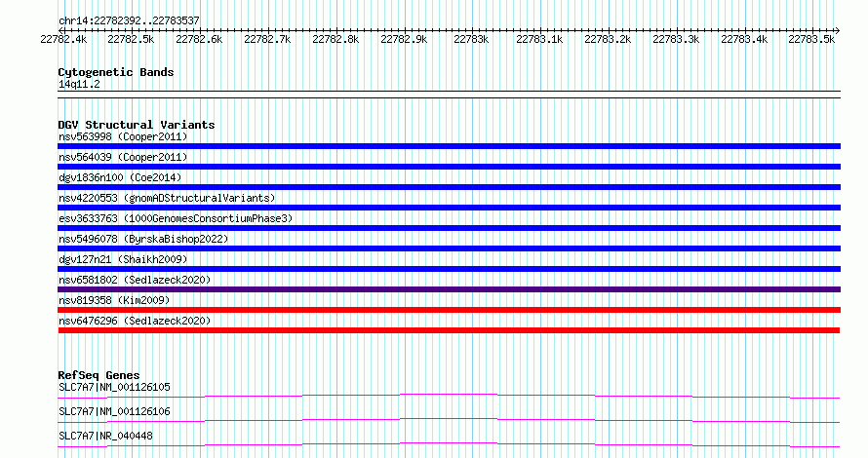This screenshot has height=458, width=868.
Task: Open nsv6581802 (Sedlazeck2020) variant
Action: (x=135, y=280)
